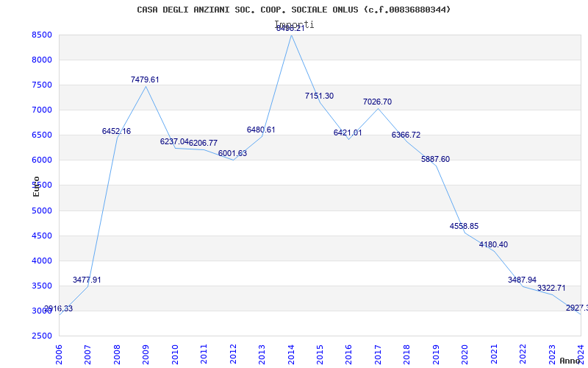Viewport: 588px width, 368px height.
Task: Click the 2014 peak data point on the line
Action: (x=291, y=35)
